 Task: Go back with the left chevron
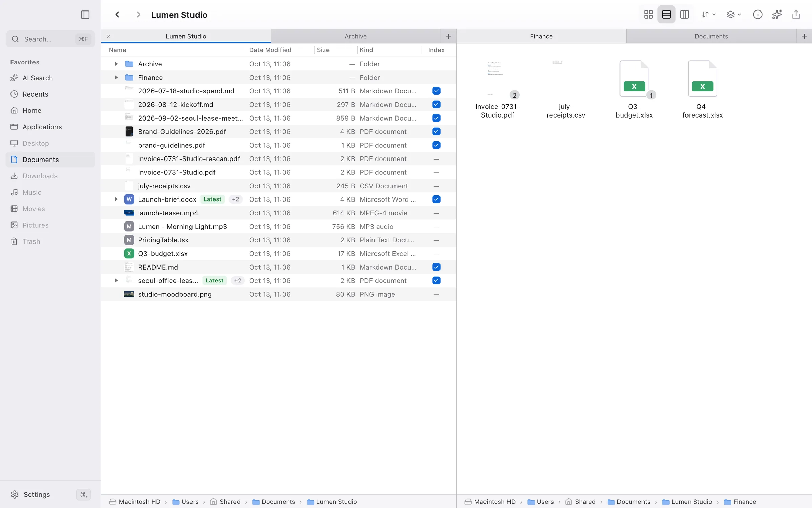tap(117, 15)
